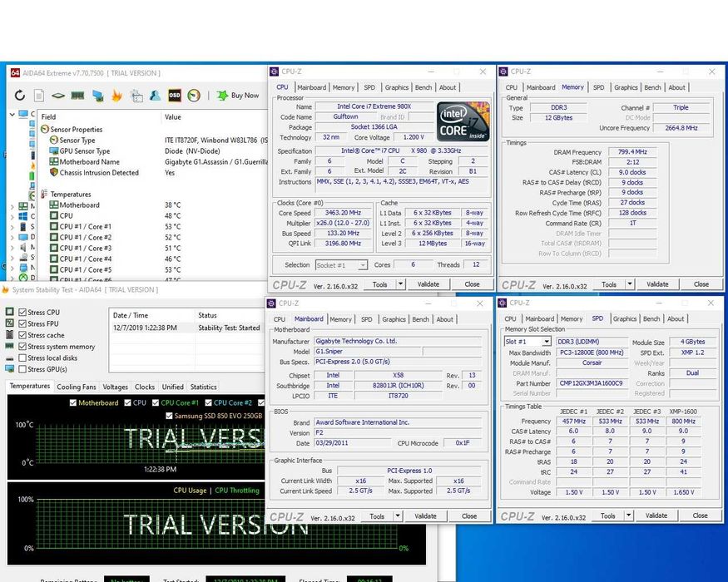Click the memory module toolbar icon in AIDA64
This screenshot has height=582, width=728.
coord(77,96)
